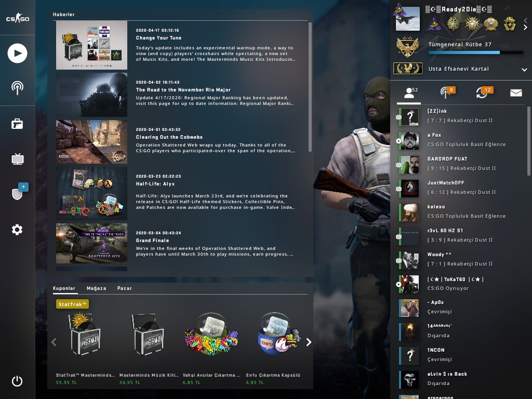Open the Half-Life: Alyx news article
The width and height of the screenshot is (532, 399).
point(155,184)
